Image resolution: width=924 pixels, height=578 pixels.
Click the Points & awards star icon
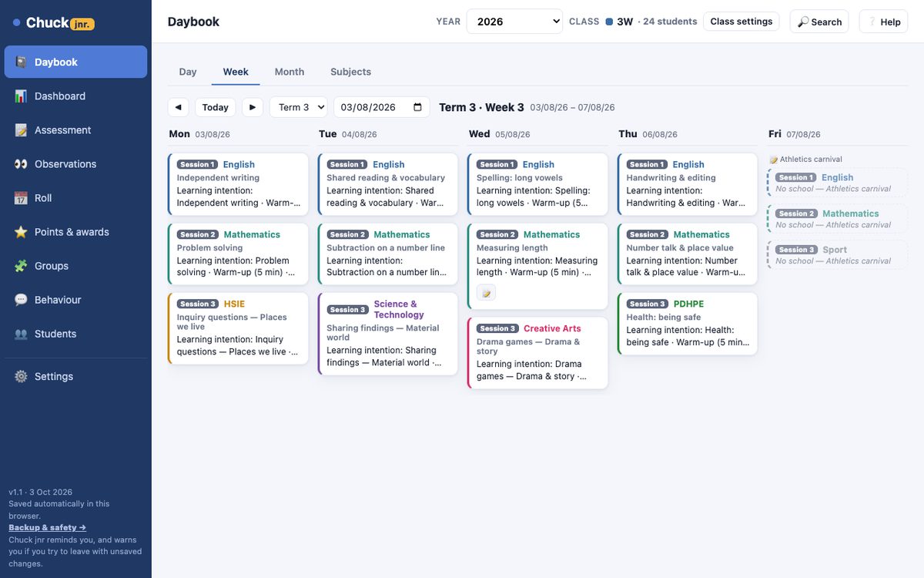click(x=21, y=231)
